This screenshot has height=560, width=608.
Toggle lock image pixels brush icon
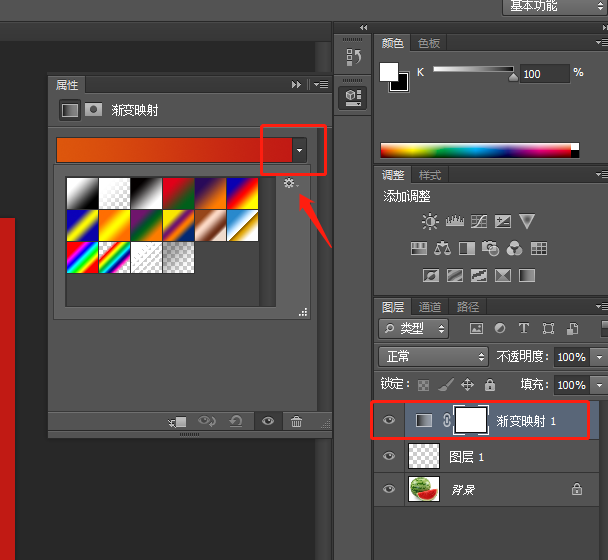[x=446, y=385]
